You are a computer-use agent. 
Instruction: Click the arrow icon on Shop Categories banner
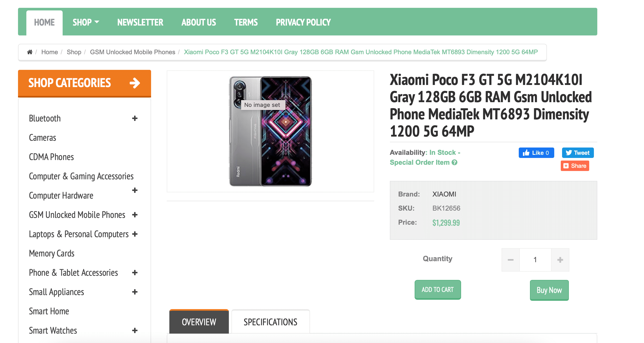pyautogui.click(x=135, y=83)
